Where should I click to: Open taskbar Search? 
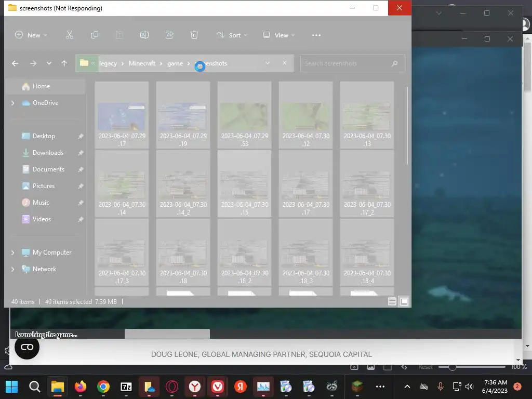pyautogui.click(x=35, y=387)
